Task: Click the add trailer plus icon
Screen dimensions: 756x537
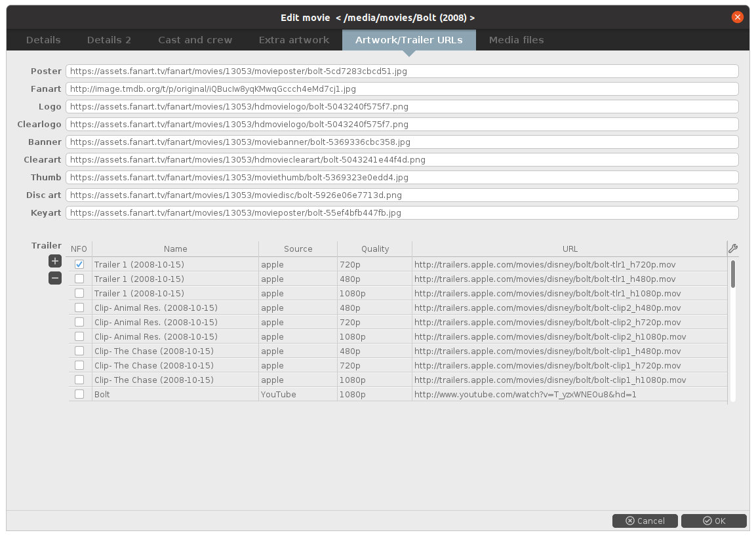Action: (55, 261)
